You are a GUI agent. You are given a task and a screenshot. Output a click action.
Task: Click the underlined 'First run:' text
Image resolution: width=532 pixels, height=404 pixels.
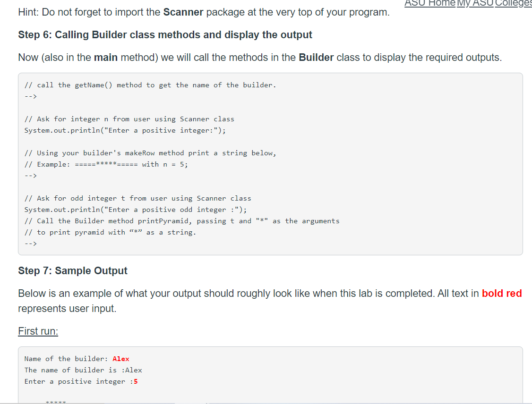(x=38, y=331)
